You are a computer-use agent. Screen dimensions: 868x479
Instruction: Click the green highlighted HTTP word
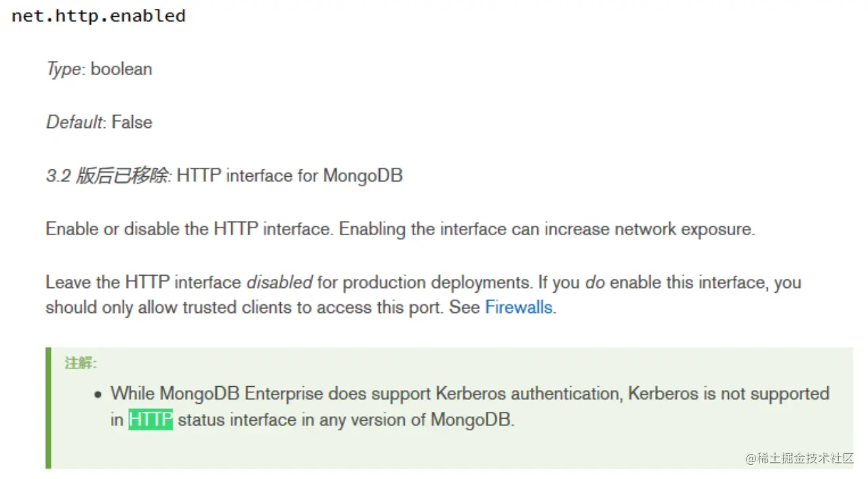tap(151, 420)
